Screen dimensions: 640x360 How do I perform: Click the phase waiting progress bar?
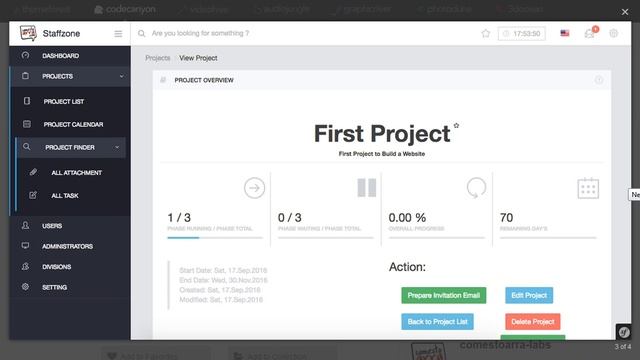point(326,238)
